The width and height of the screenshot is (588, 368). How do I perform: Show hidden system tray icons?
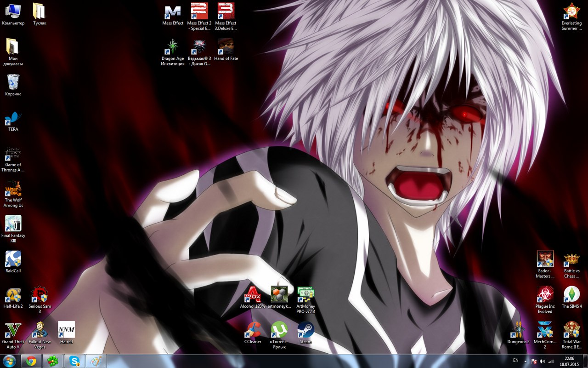coord(526,361)
